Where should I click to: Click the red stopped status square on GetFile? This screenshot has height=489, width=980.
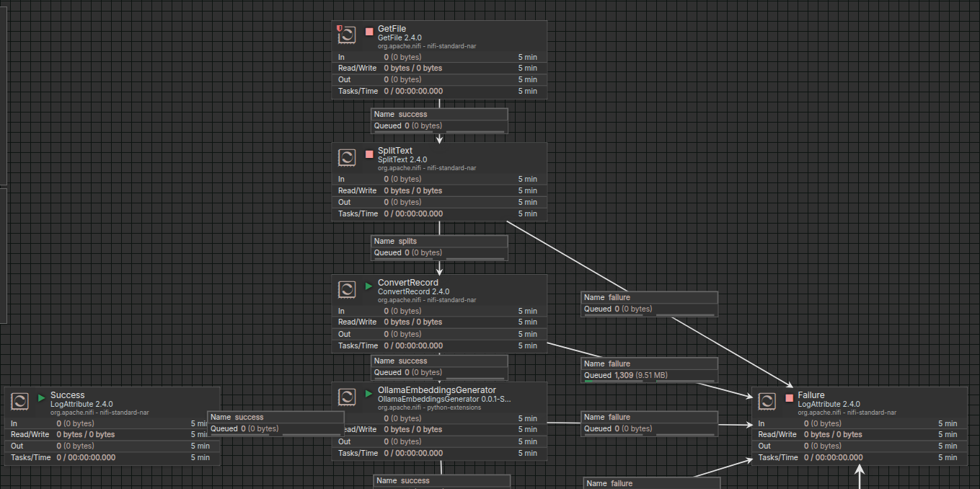[369, 32]
